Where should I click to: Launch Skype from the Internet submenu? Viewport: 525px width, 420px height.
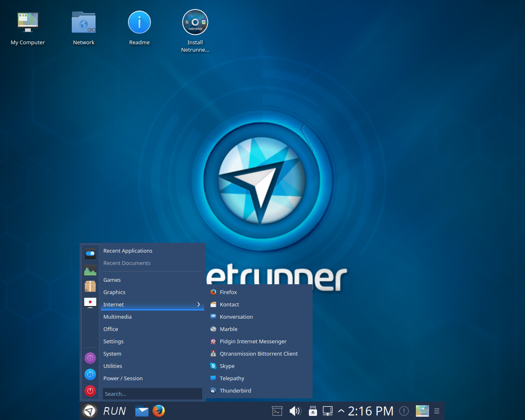coord(259,366)
